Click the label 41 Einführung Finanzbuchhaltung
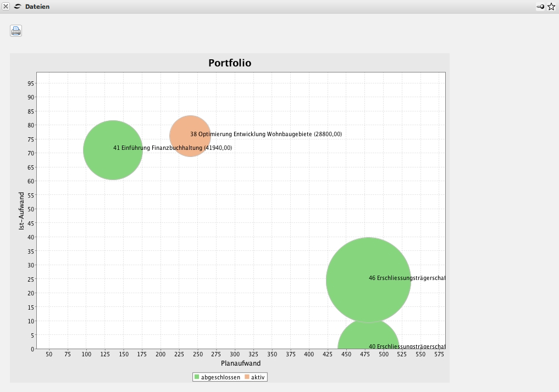Image resolution: width=559 pixels, height=392 pixels. pyautogui.click(x=173, y=148)
